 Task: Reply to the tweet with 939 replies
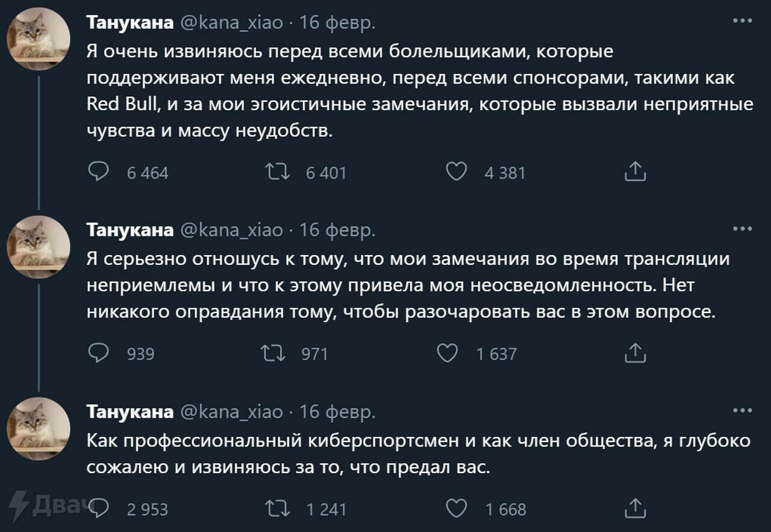click(98, 353)
